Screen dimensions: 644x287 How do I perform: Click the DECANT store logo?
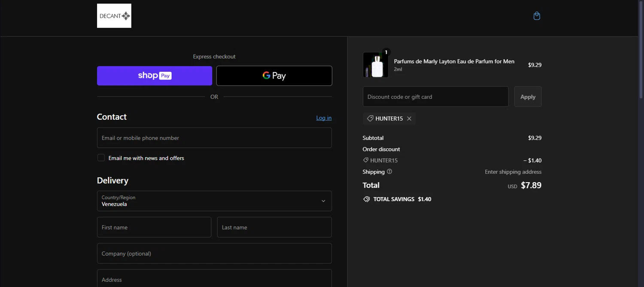click(x=114, y=16)
